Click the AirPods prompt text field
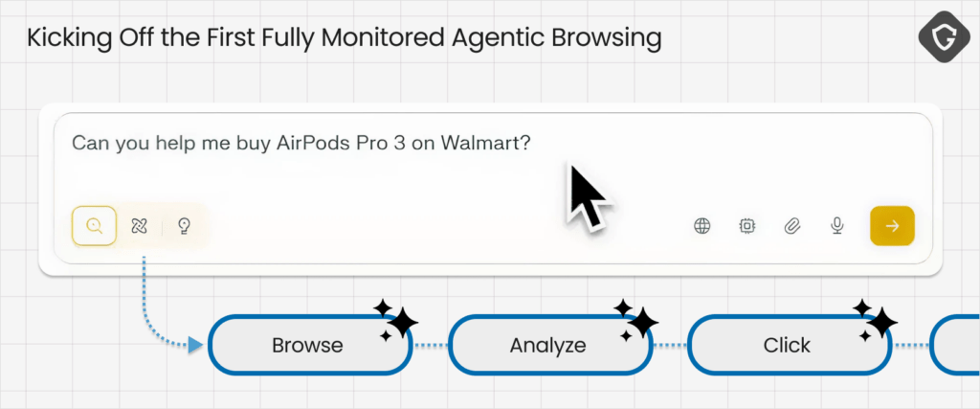 tap(301, 144)
